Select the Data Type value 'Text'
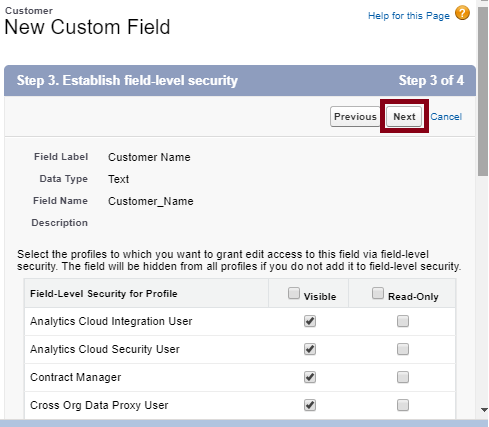The width and height of the screenshot is (489, 427). pos(118,179)
